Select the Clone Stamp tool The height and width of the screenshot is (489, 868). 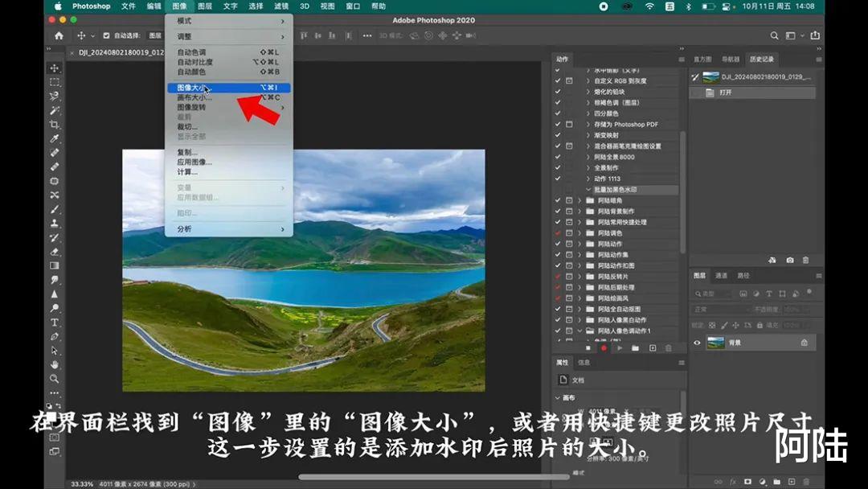pos(55,223)
